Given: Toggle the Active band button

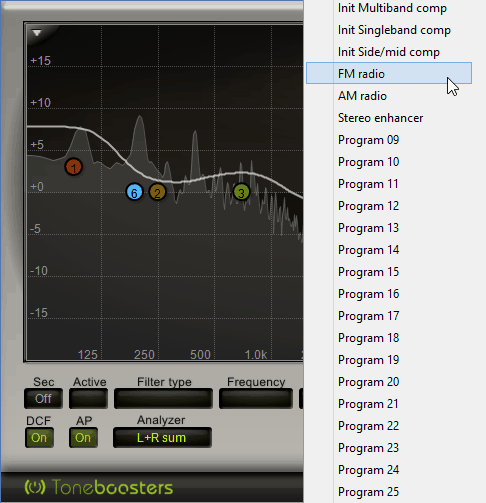Looking at the screenshot, I should coord(88,398).
